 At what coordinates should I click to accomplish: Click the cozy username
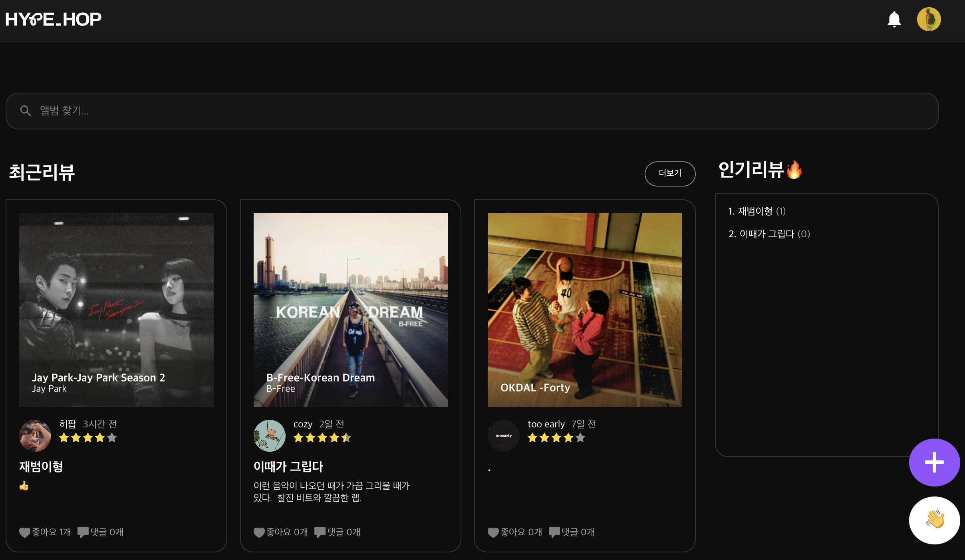click(x=303, y=424)
